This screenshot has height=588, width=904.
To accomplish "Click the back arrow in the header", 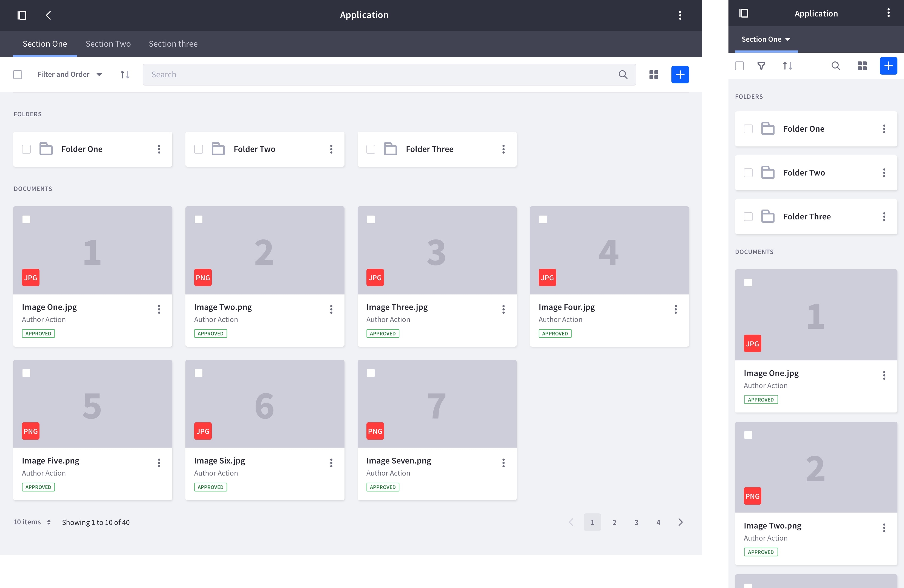I will (48, 15).
